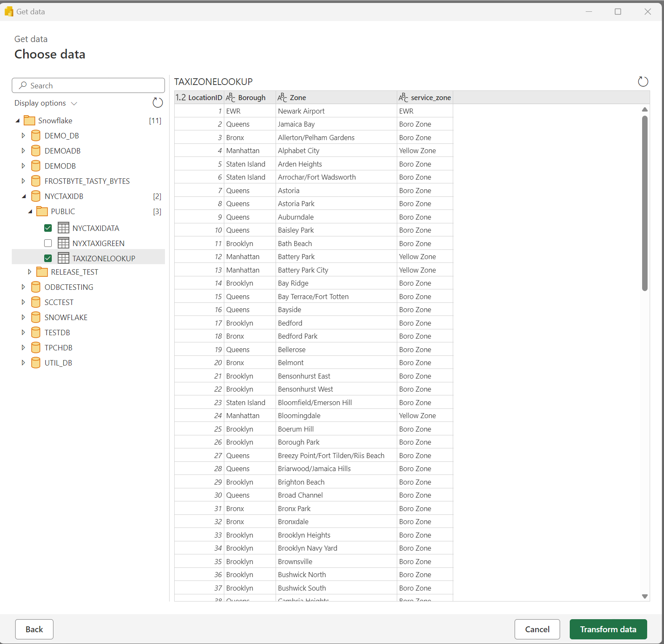664x644 pixels.
Task: Click the TESTDB database icon
Action: pyautogui.click(x=36, y=332)
